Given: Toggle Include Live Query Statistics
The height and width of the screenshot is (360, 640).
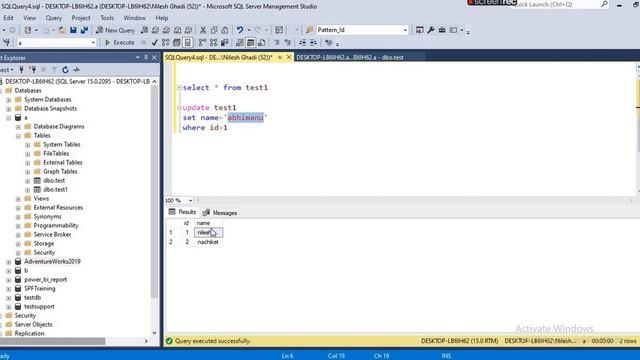Looking at the screenshot, I should pyautogui.click(x=213, y=42).
